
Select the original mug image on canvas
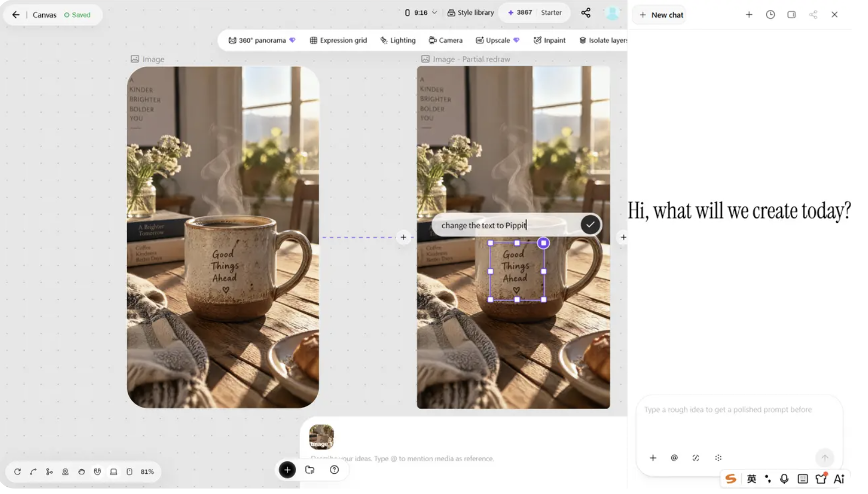223,237
